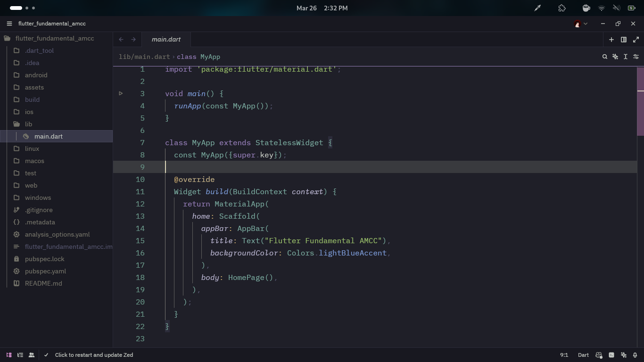Open the collaboration panel people icon
Screen dimensions: 644x362
pyautogui.click(x=32, y=355)
